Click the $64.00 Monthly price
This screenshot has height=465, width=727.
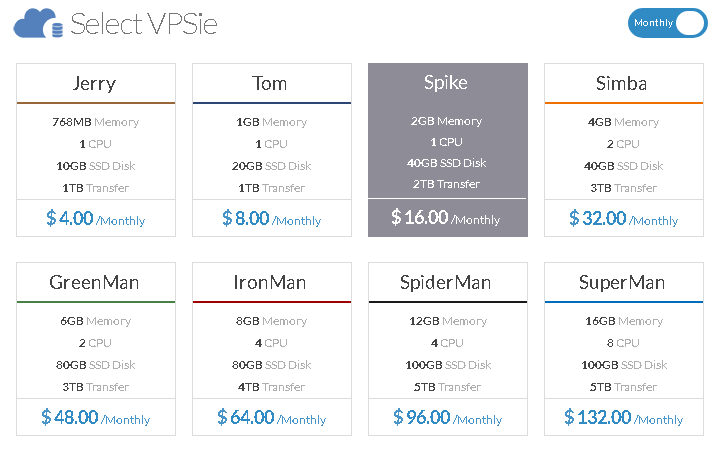tap(271, 417)
